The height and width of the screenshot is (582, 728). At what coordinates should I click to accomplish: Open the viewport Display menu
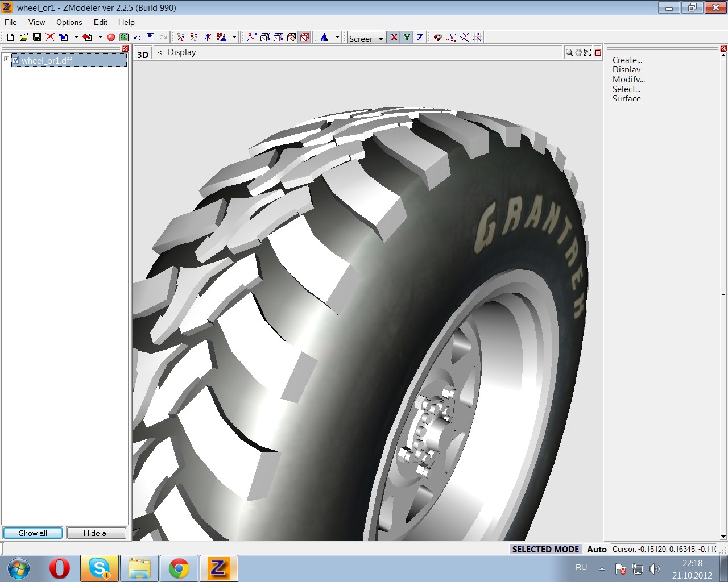pyautogui.click(x=181, y=52)
